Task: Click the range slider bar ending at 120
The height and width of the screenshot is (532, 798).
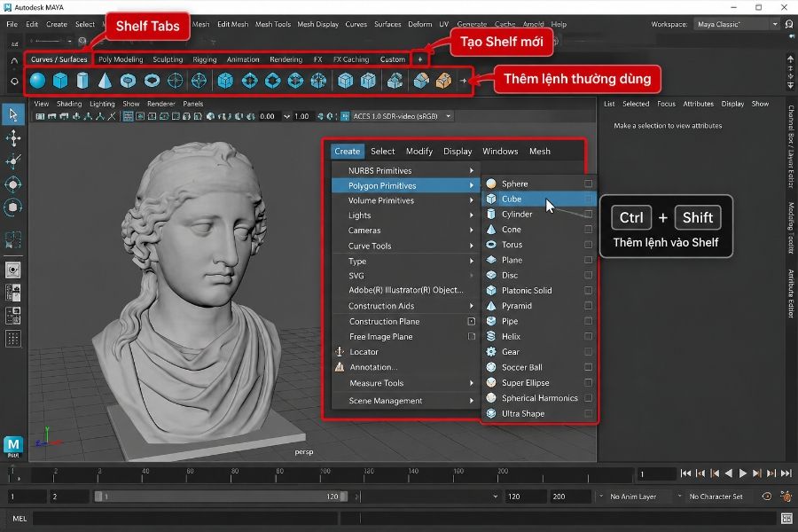Action: [x=222, y=497]
